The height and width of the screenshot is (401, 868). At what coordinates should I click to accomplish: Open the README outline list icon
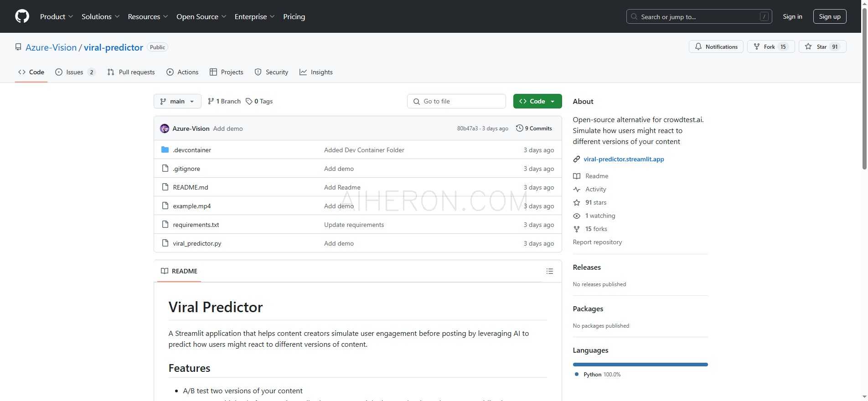click(x=550, y=271)
